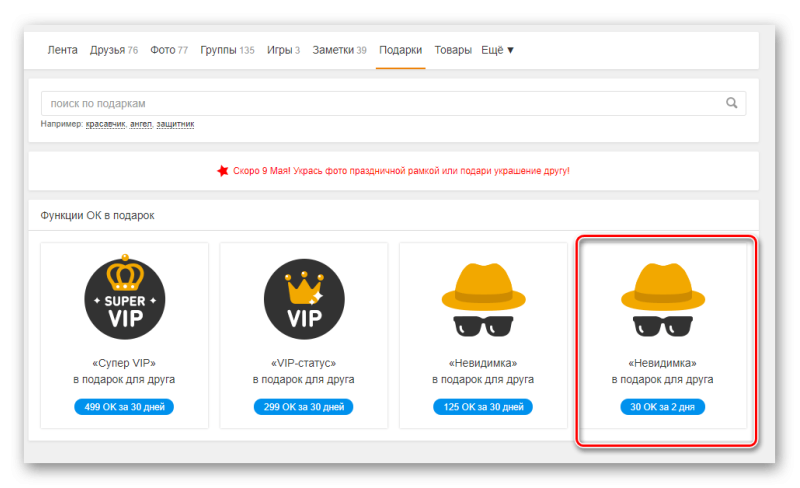The image size is (800, 488).
Task: Click the 499 ОК за 30 дней button
Action: coord(124,407)
